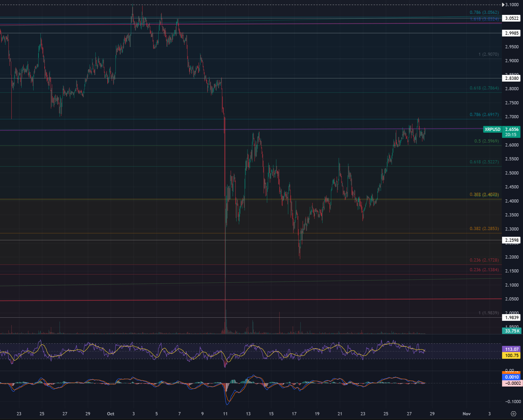Click the 20:15 countdown under current price
This screenshot has height=420, width=523.
(511, 135)
